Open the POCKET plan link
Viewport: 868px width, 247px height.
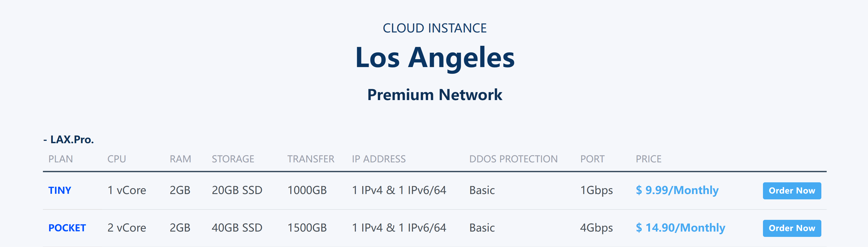pyautogui.click(x=67, y=228)
